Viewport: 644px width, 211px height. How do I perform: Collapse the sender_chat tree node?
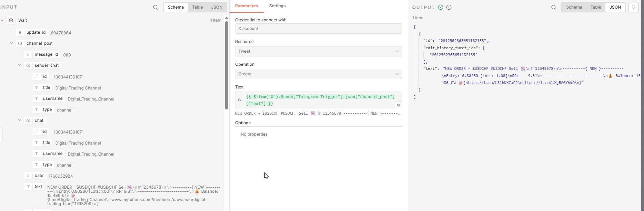pyautogui.click(x=20, y=65)
